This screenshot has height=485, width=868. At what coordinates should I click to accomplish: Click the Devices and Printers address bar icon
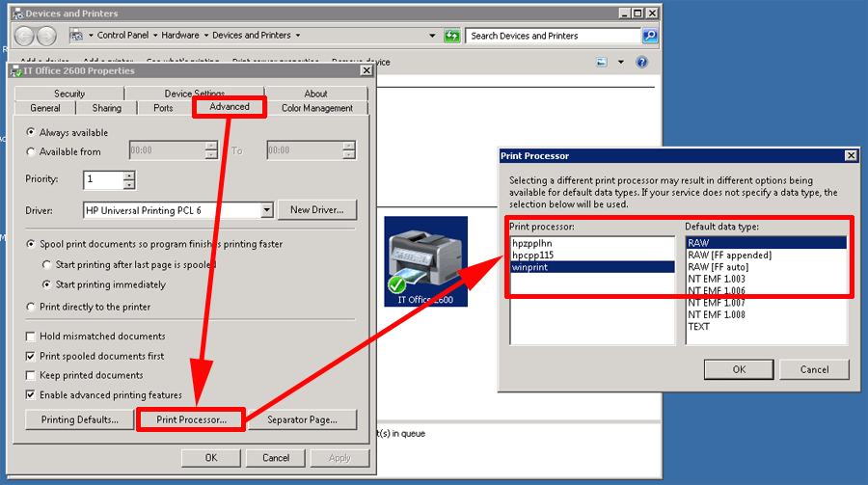point(76,36)
